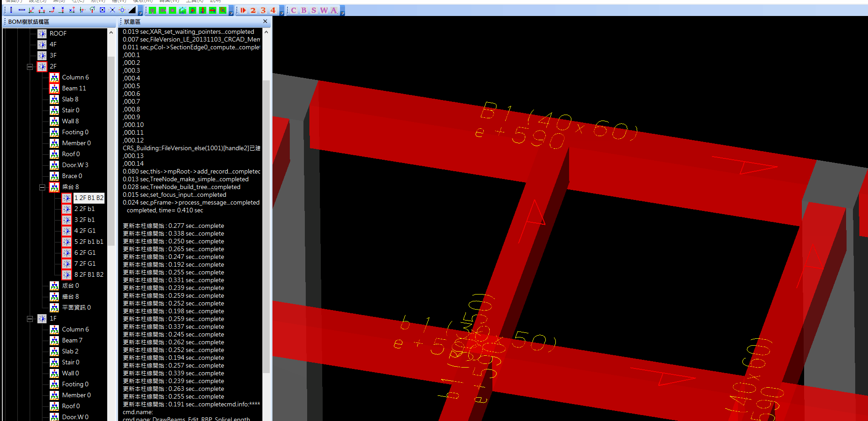Select Beam 11 under 2F
Image resolution: width=868 pixels, height=421 pixels.
coord(73,88)
